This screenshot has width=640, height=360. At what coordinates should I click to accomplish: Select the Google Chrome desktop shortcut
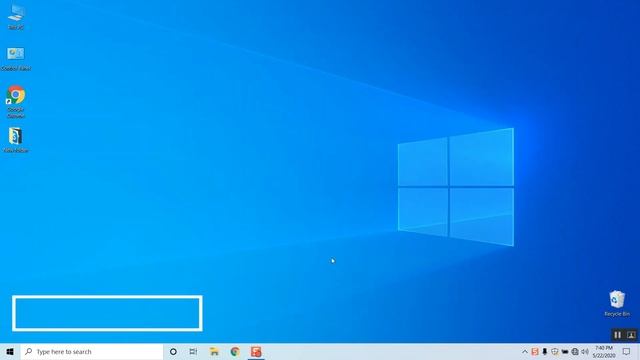pyautogui.click(x=16, y=102)
